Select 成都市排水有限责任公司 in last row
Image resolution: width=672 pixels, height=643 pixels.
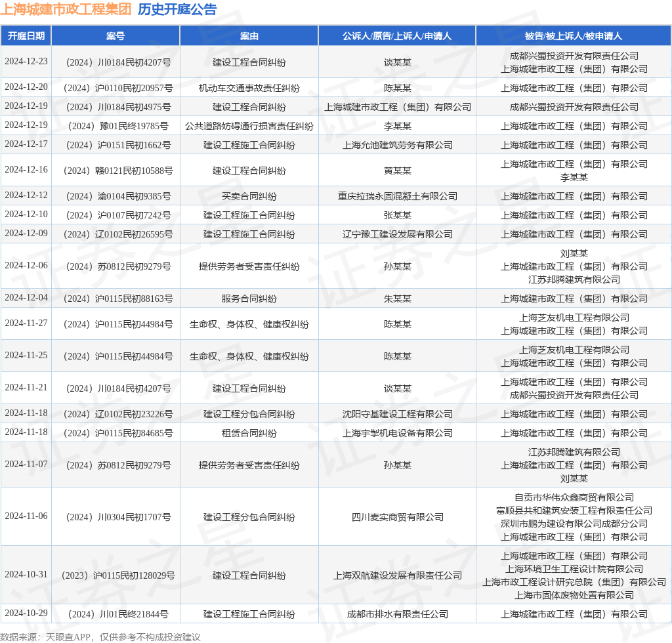[398, 614]
